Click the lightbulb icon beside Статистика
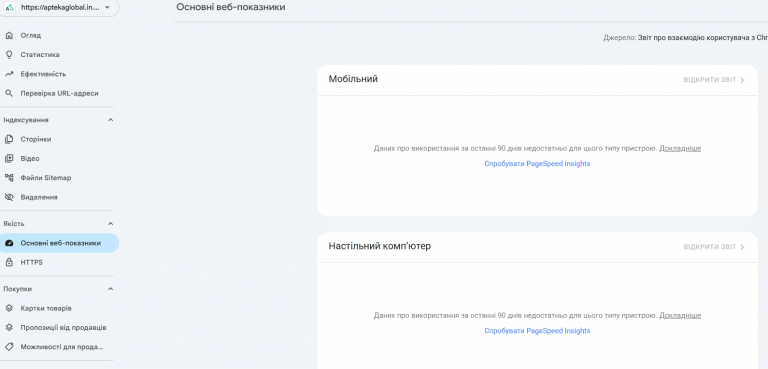 9,54
